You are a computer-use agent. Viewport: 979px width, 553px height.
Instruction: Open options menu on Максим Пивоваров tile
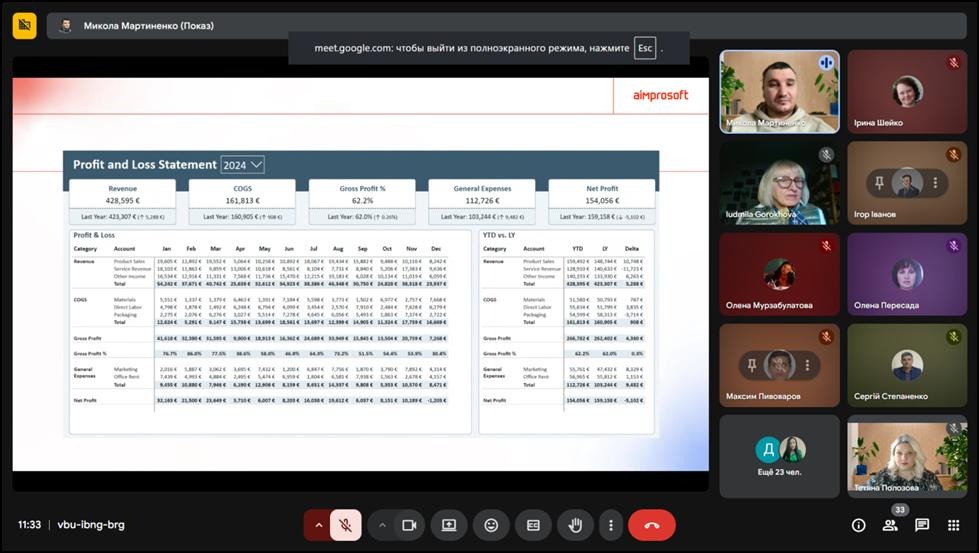tap(807, 366)
